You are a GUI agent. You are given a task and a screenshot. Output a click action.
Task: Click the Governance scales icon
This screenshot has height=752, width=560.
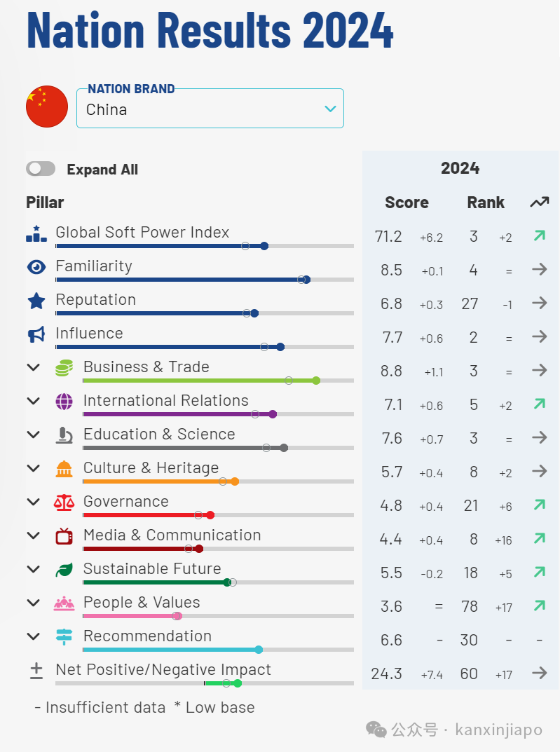64,503
